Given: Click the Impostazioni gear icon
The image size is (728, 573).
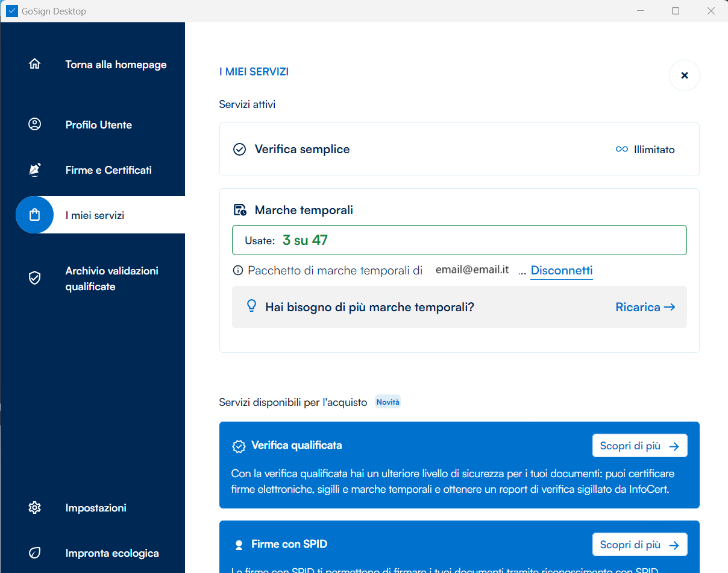Looking at the screenshot, I should [x=34, y=508].
